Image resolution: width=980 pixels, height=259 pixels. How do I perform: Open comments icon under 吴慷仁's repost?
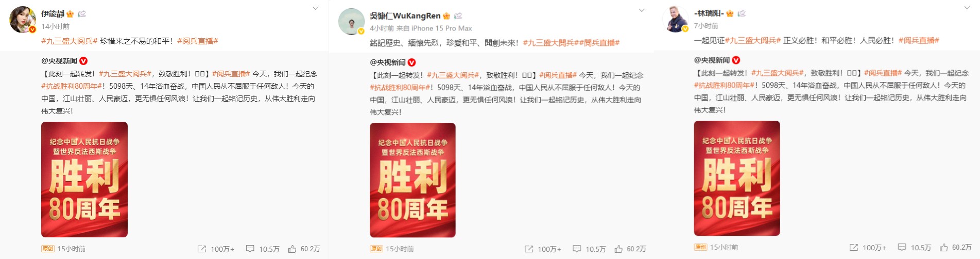coord(577,249)
